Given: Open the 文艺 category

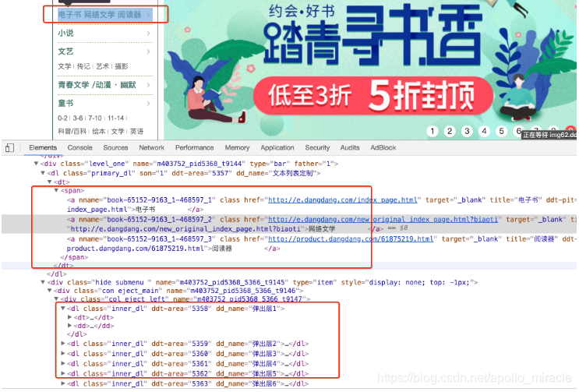Looking at the screenshot, I should pos(65,51).
